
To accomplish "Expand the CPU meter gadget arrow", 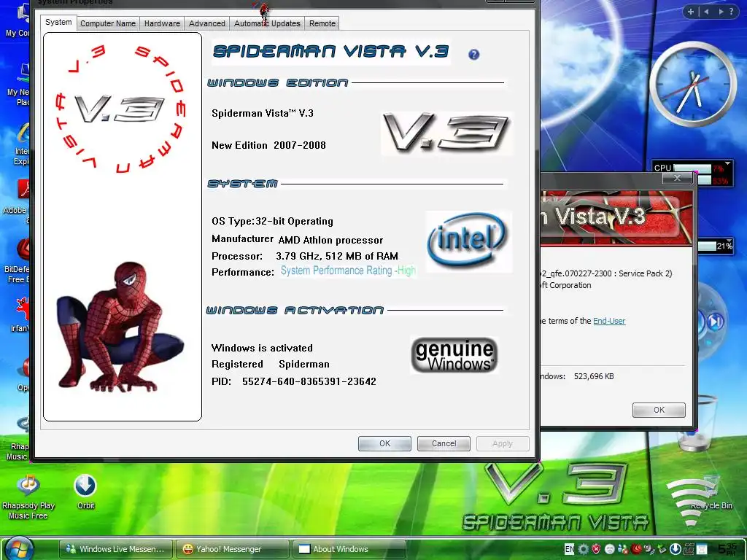I will pyautogui.click(x=727, y=163).
